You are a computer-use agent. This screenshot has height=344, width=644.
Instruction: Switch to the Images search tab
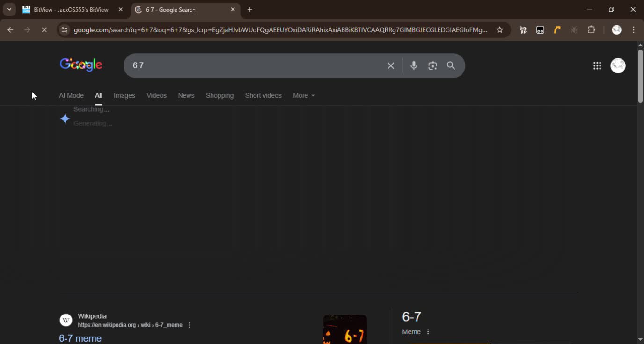tap(124, 95)
